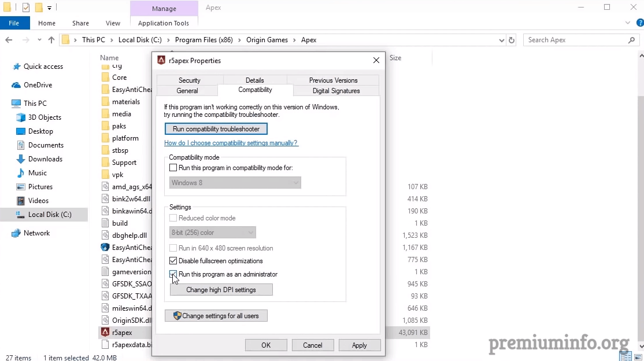
Task: Click Change high DPI settings
Action: click(x=221, y=290)
